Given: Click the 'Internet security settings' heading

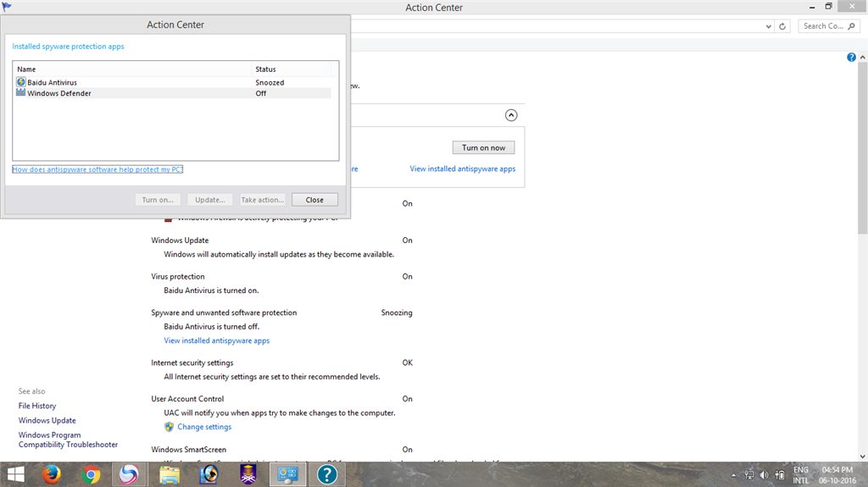Looking at the screenshot, I should [x=192, y=362].
